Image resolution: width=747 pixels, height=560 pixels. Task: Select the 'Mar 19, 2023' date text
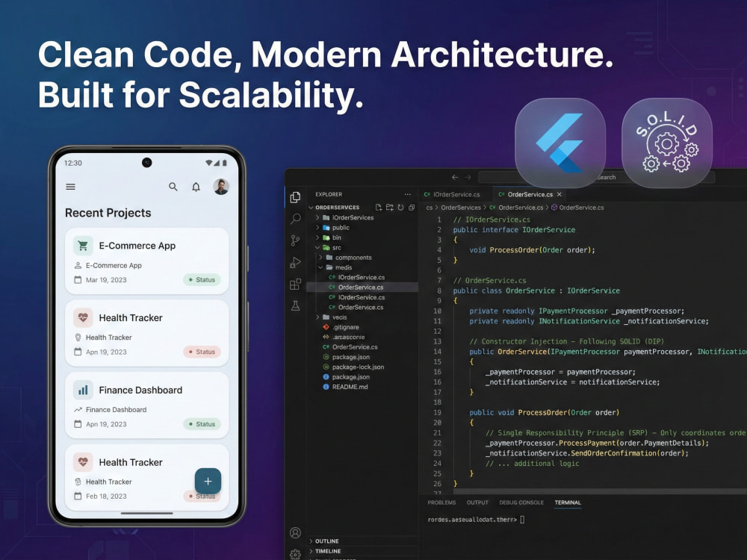(x=106, y=280)
